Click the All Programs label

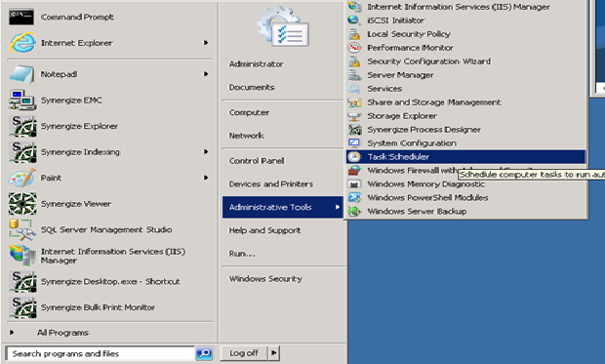point(63,333)
